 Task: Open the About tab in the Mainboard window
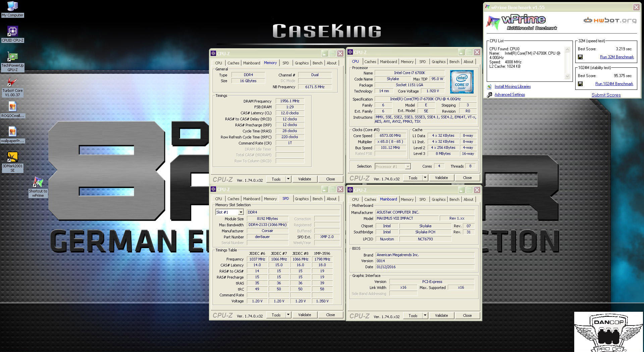click(468, 199)
